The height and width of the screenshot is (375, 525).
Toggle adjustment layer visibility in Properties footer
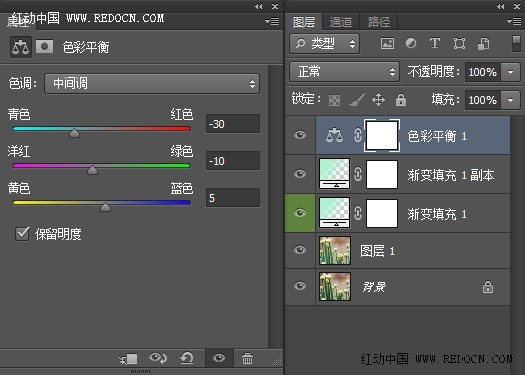tap(219, 358)
